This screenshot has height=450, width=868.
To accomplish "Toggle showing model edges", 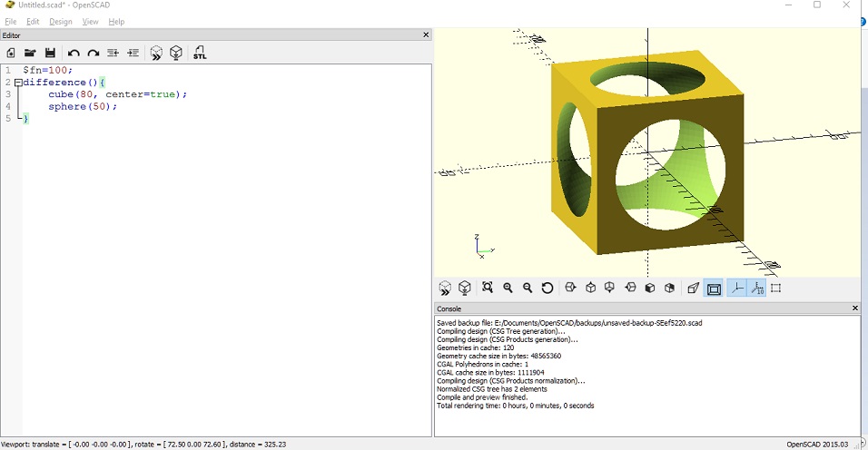I will (775, 288).
